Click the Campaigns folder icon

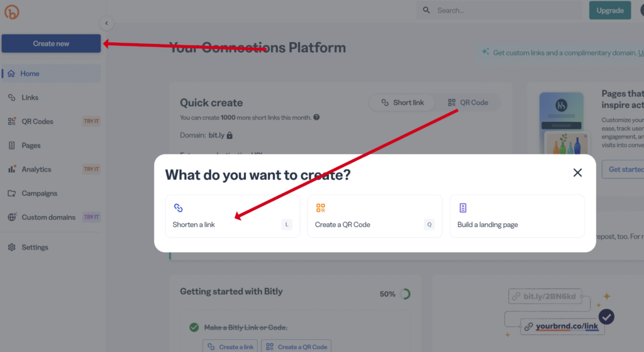pos(11,193)
